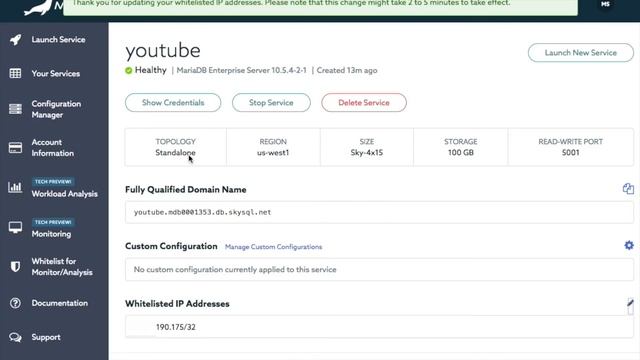Open Configuration Manager menu item

[x=56, y=109]
